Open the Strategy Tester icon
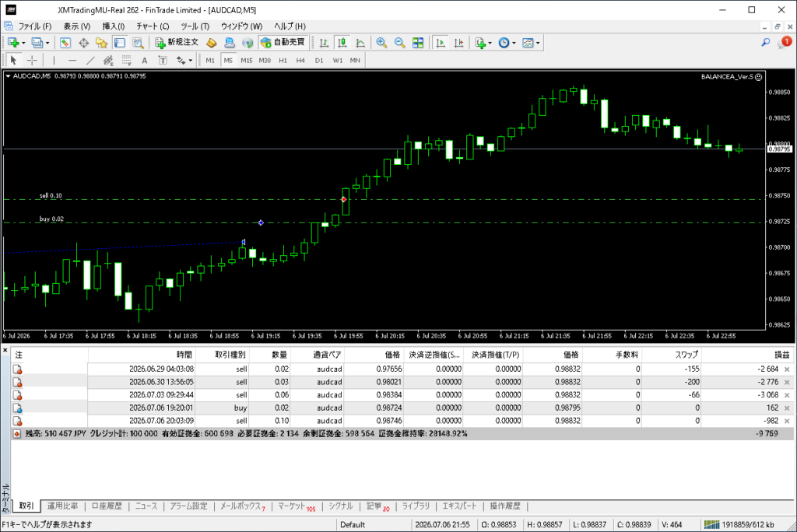Screen dimensions: 797x532 [138, 43]
